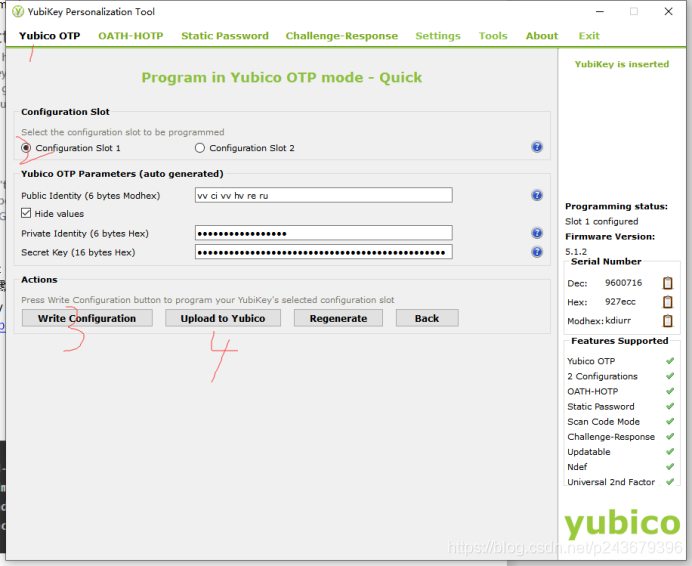Click the 'YubiKey is inserted' status text
This screenshot has height=566, width=692.
tap(622, 64)
